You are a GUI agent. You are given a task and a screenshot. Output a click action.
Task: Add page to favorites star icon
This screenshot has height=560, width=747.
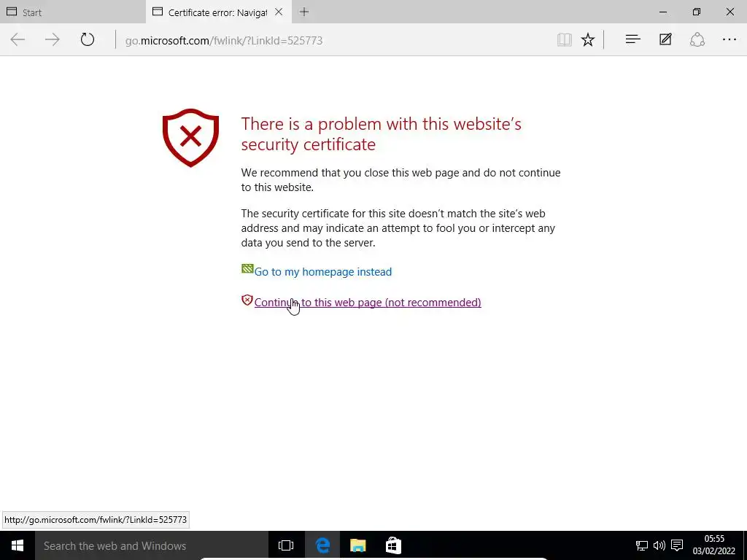(588, 39)
